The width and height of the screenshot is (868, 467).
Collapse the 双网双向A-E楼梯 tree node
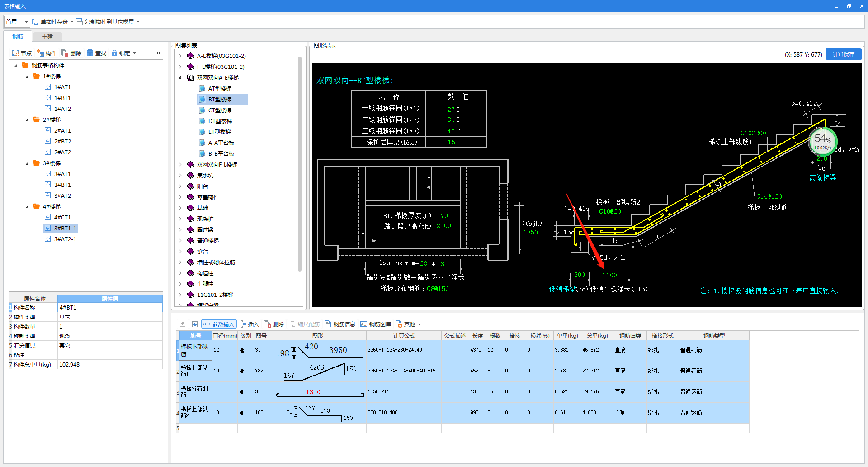[x=180, y=77]
